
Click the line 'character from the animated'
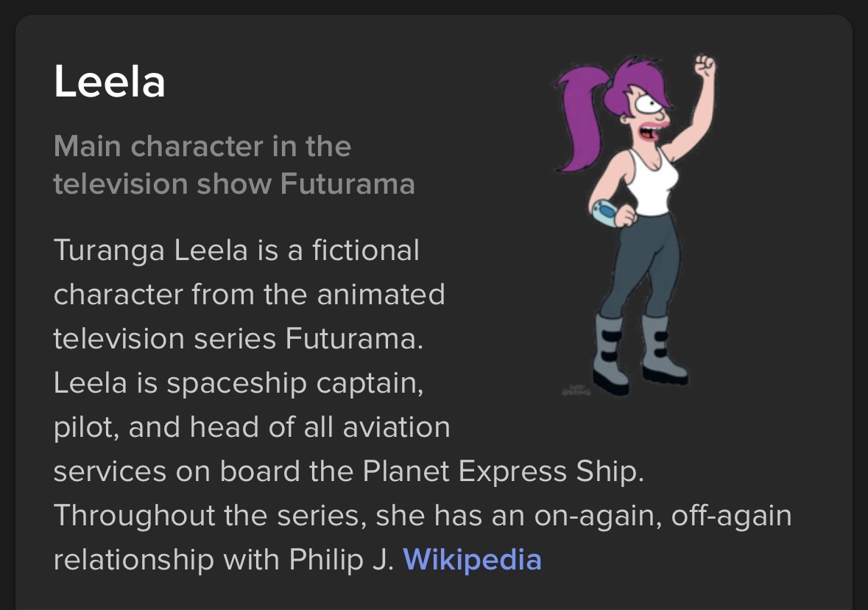(x=249, y=294)
